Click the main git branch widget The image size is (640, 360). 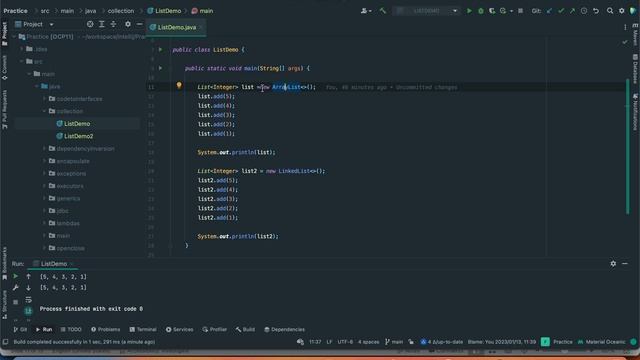394,342
